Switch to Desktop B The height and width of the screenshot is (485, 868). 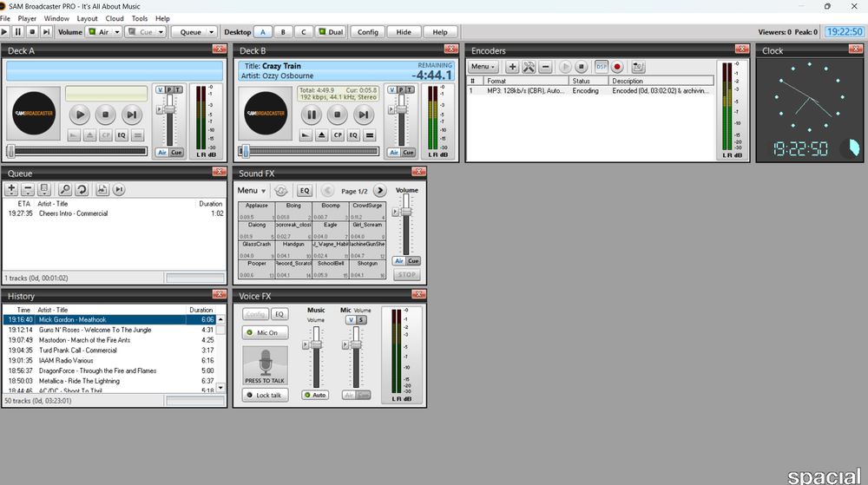(283, 32)
